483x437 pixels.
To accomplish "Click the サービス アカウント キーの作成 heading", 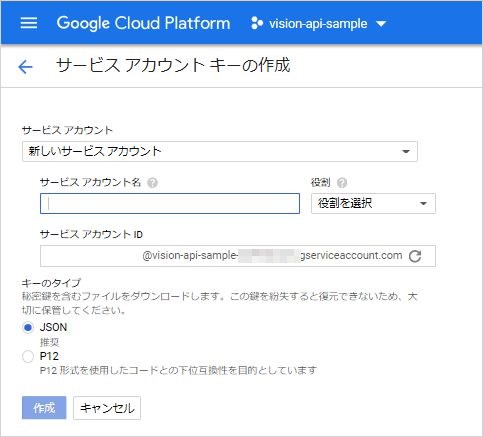I will coord(173,65).
